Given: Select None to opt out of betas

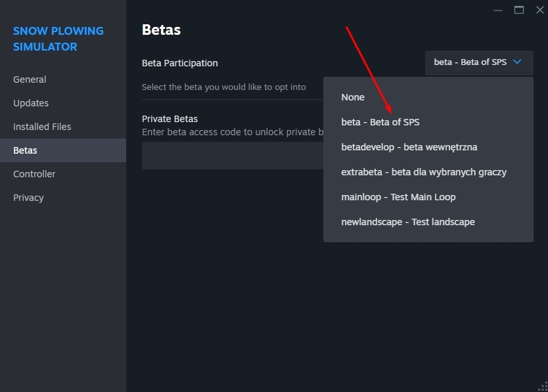Looking at the screenshot, I should pyautogui.click(x=353, y=97).
